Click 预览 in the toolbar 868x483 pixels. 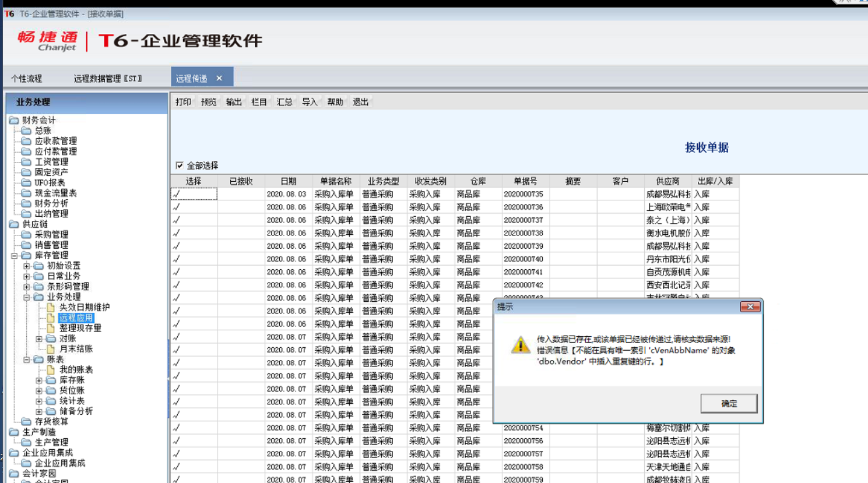[209, 102]
